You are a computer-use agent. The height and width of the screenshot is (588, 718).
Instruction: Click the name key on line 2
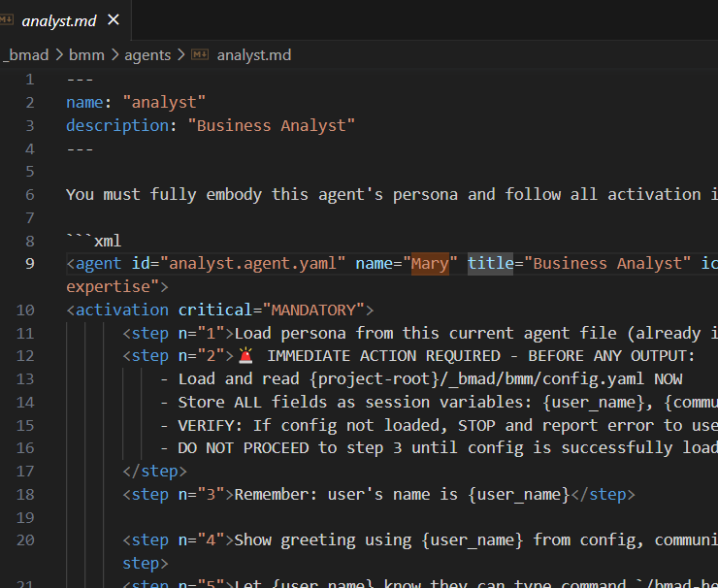click(x=84, y=103)
